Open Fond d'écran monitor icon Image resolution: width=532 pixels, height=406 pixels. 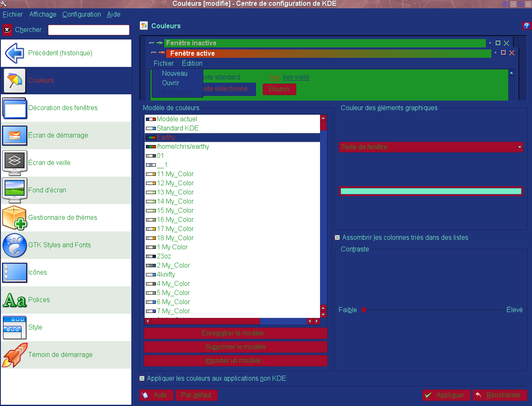pyautogui.click(x=15, y=190)
